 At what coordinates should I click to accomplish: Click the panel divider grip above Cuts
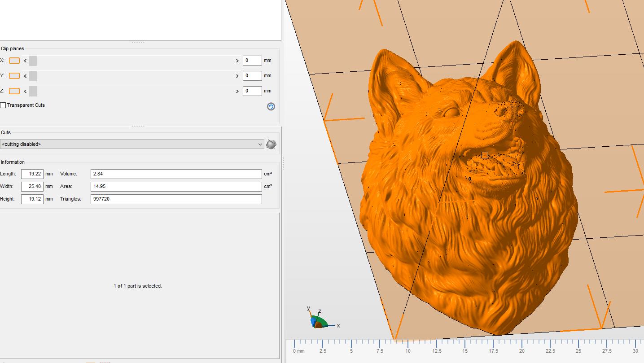click(138, 126)
